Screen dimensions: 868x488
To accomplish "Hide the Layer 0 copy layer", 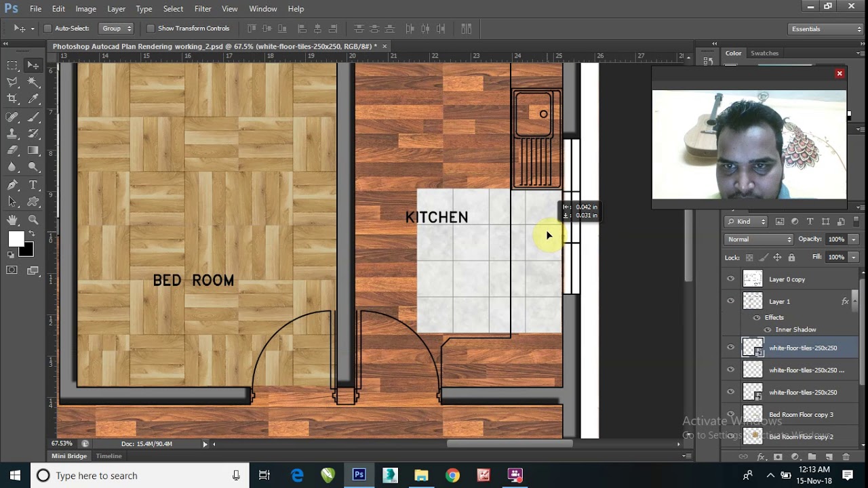I will click(730, 279).
